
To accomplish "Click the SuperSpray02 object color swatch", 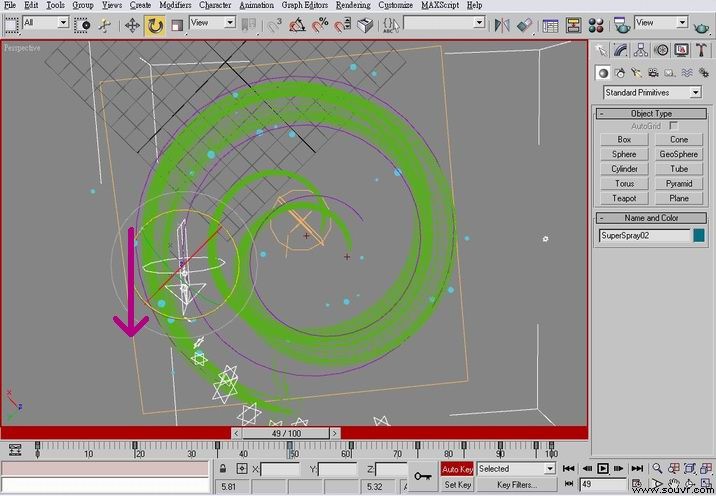I will pos(699,236).
